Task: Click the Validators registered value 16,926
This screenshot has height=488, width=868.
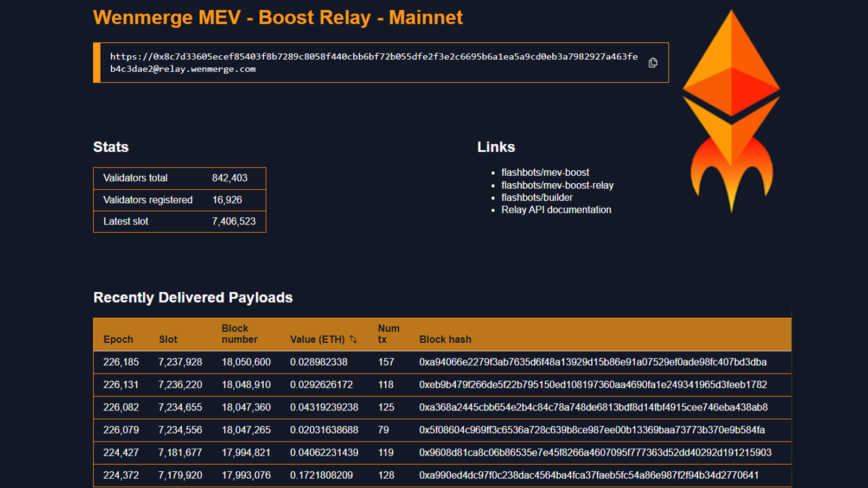Action: 227,200
